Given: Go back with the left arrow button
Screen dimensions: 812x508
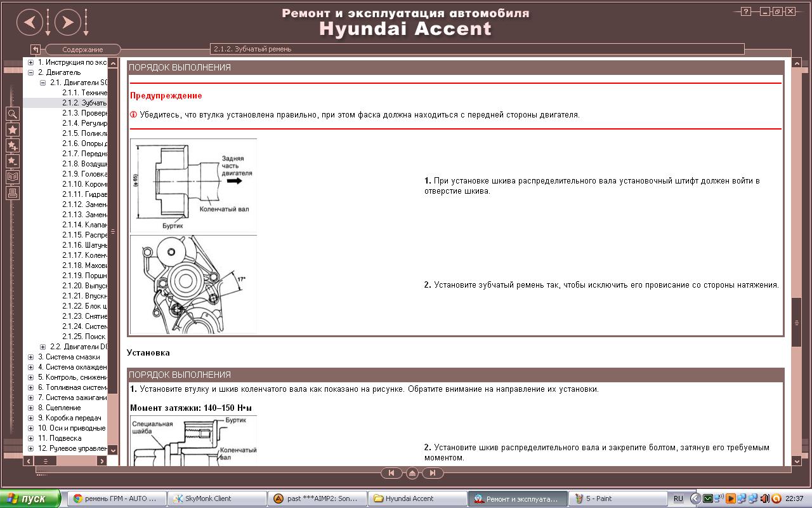Looking at the screenshot, I should click(x=29, y=23).
